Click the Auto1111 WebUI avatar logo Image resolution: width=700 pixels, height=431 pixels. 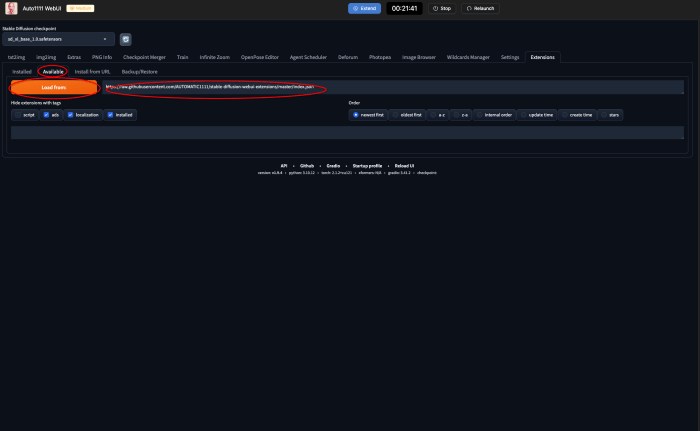click(x=11, y=8)
